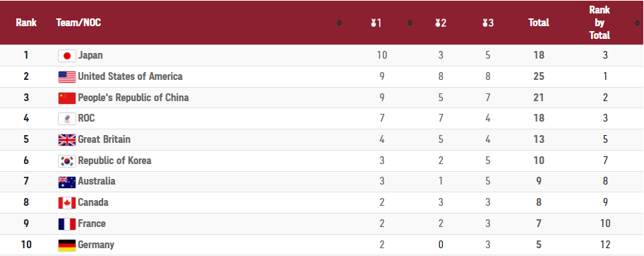The height and width of the screenshot is (256, 644).
Task: Sort table by Team/NOC arrow
Action: click(339, 23)
